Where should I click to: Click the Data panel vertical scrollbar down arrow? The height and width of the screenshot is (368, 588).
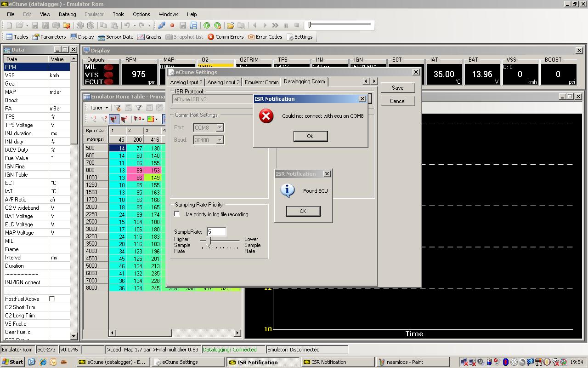(73, 336)
